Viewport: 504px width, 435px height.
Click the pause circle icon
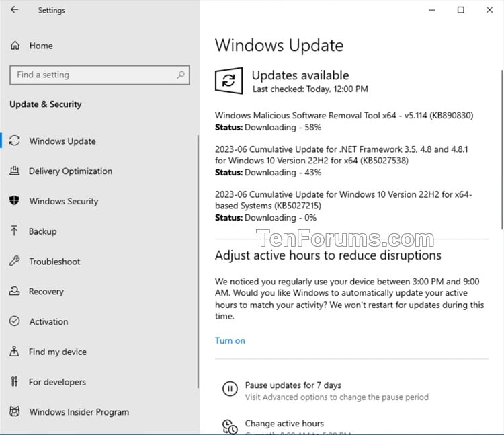click(230, 389)
